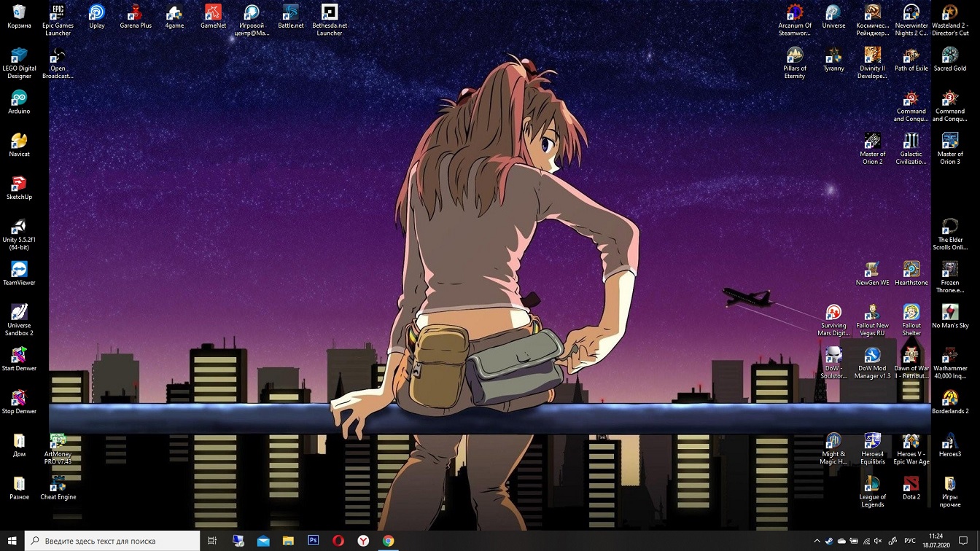Launch Epic Games Launcher from the desktop
This screenshot has height=551, width=980.
coord(58,20)
